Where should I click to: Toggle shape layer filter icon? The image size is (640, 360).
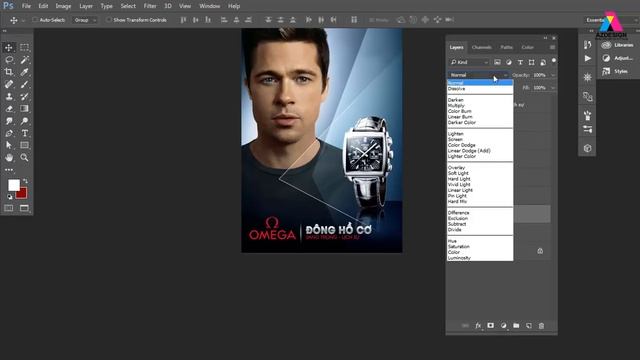click(x=531, y=62)
